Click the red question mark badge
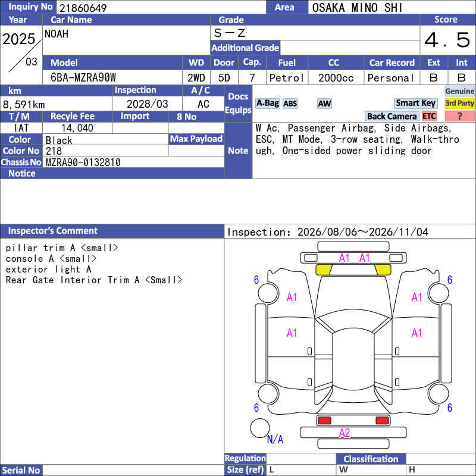This screenshot has height=476, width=476. pyautogui.click(x=459, y=116)
